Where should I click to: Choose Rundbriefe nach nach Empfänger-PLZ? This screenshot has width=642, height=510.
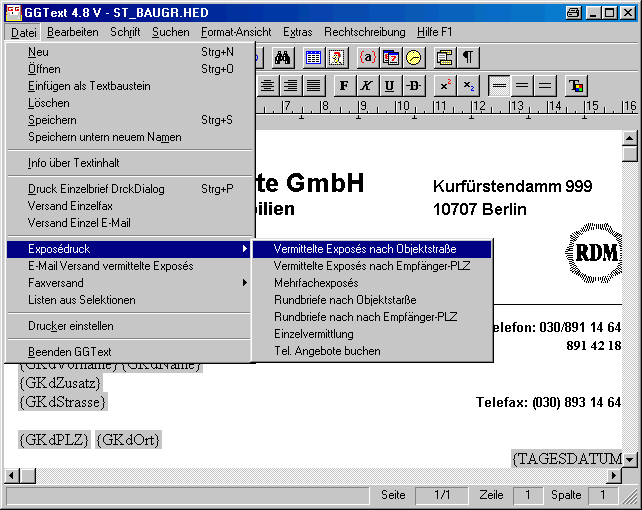pyautogui.click(x=372, y=317)
